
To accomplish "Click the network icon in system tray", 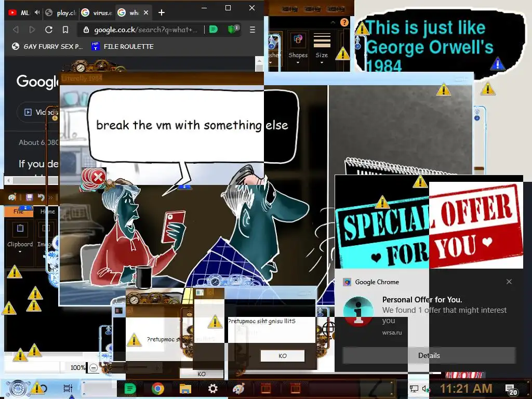I will tap(414, 389).
